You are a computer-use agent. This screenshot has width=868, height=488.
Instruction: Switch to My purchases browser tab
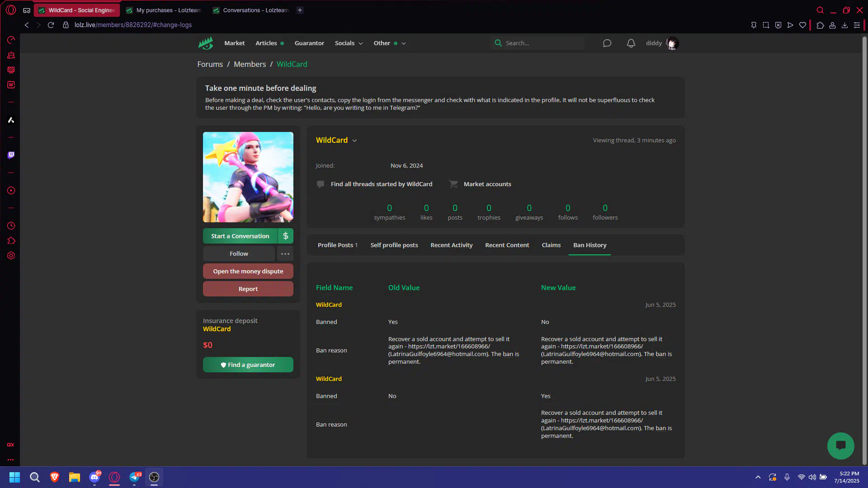[164, 10]
